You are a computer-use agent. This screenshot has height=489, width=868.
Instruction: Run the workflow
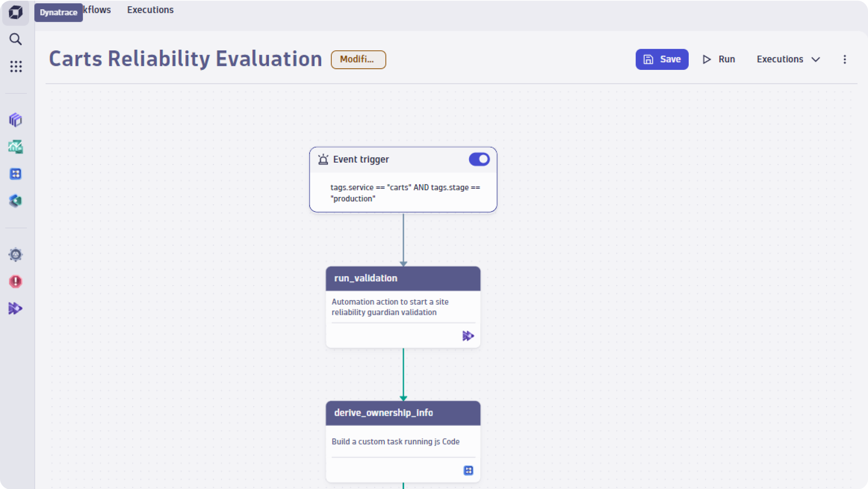(719, 59)
